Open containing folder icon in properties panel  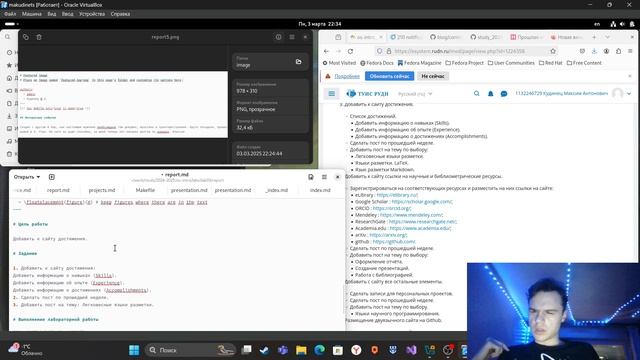click(x=298, y=62)
